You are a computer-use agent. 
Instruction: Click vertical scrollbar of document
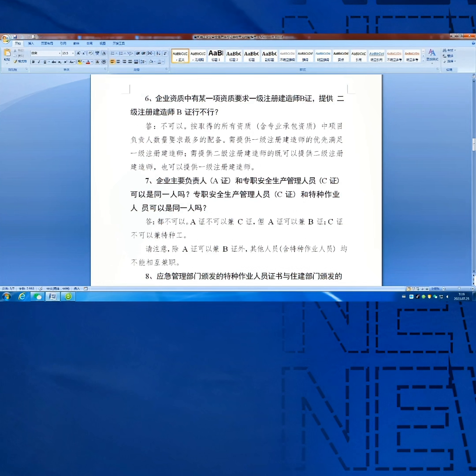click(x=473, y=176)
